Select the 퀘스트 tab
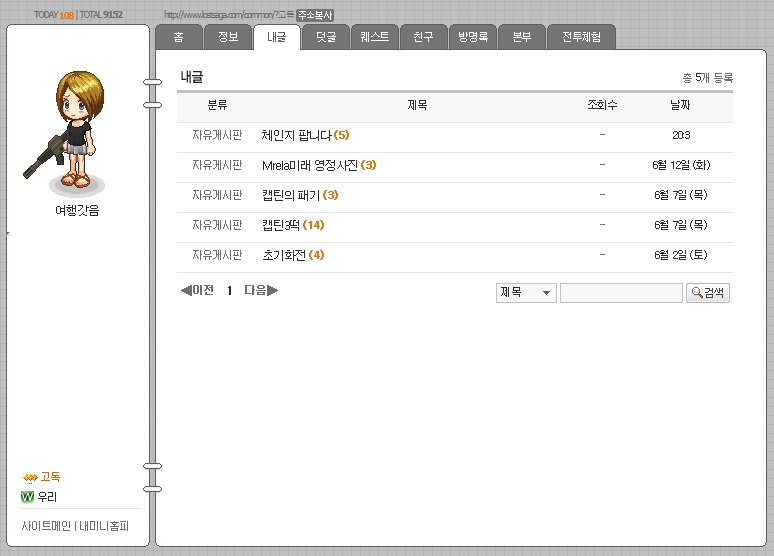 click(375, 37)
